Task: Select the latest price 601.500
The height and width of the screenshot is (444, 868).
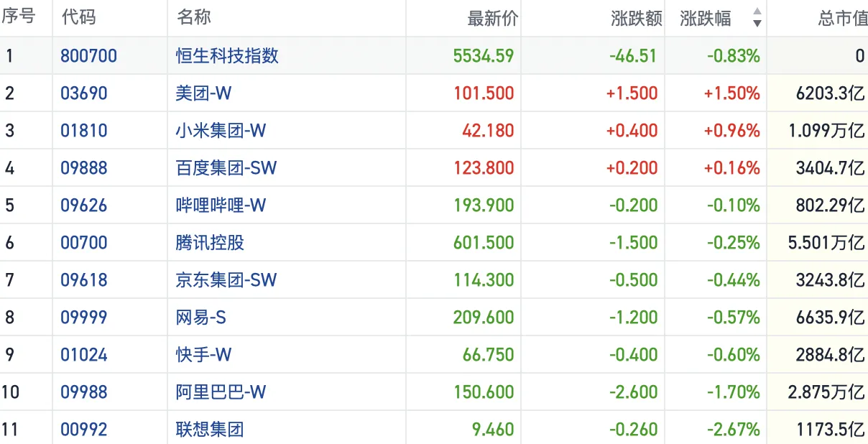Action: [484, 242]
